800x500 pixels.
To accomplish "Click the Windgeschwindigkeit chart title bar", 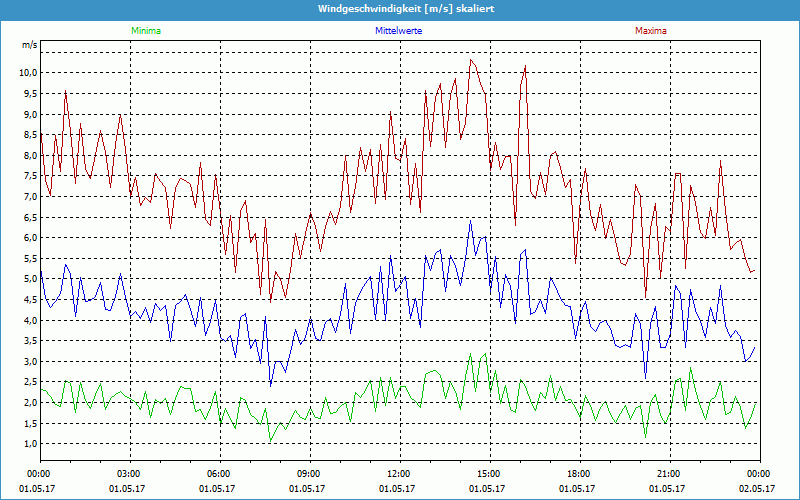I will pyautogui.click(x=400, y=8).
